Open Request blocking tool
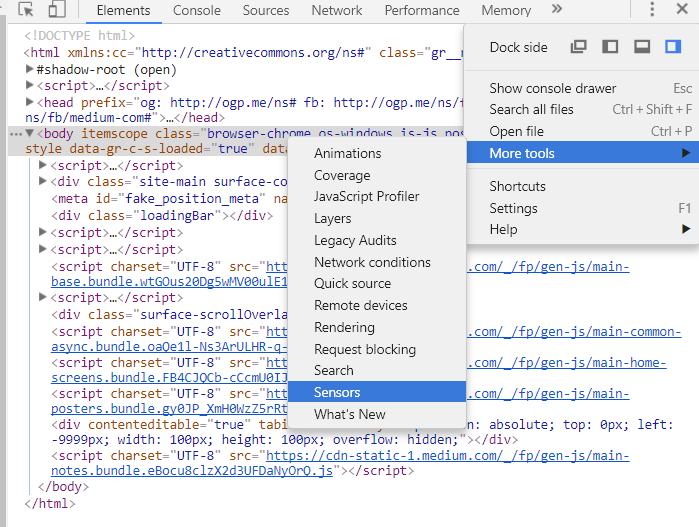 coord(377,349)
